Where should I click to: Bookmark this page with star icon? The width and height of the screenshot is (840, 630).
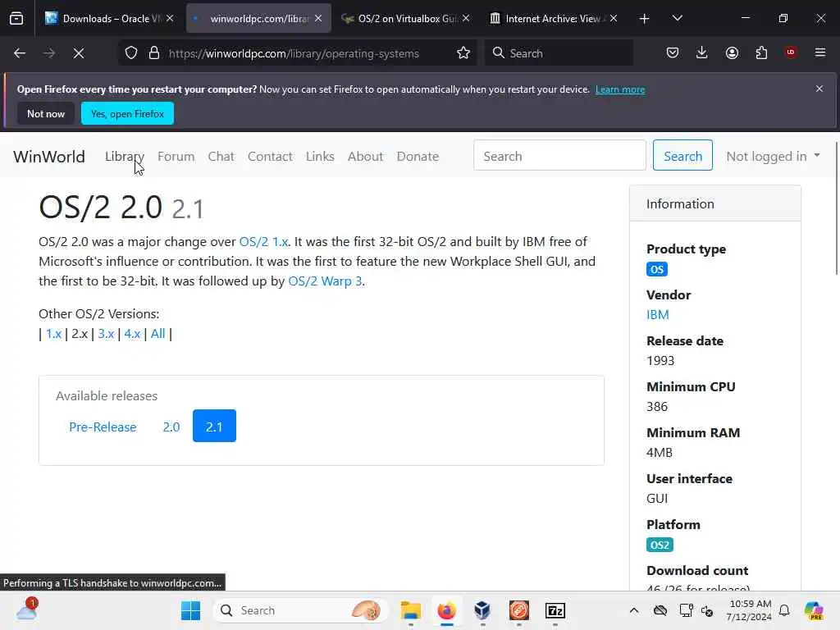click(x=463, y=53)
